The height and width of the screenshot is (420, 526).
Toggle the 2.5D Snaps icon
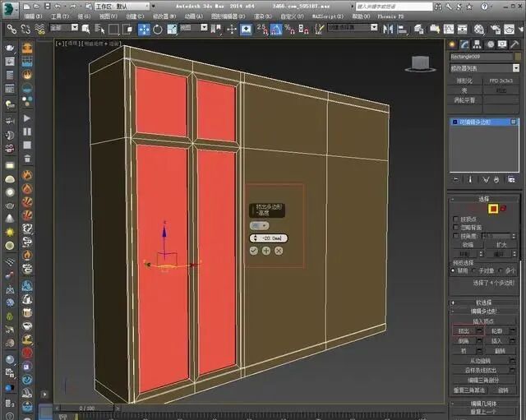click(x=262, y=30)
